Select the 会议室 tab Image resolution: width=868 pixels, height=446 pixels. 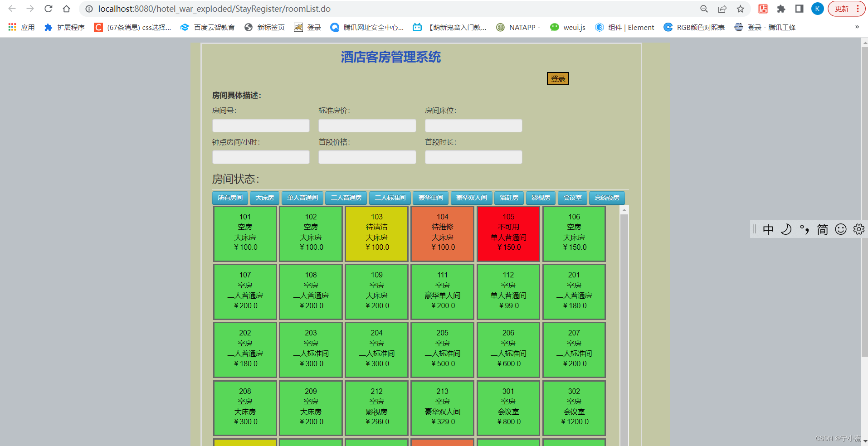[572, 198]
